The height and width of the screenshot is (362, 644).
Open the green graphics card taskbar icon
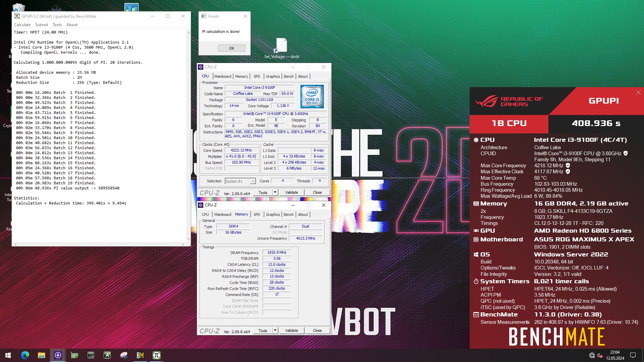point(74,355)
